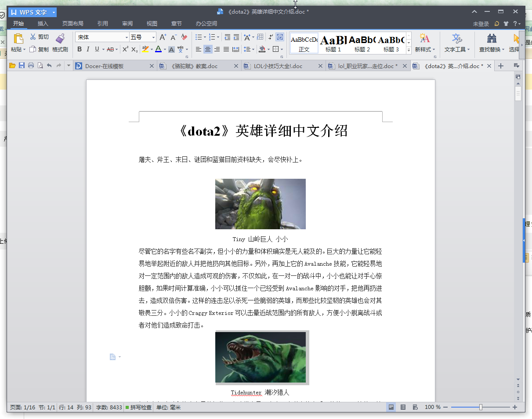Add a new document tab with plus button
Viewport: 532px width, 419px height.
pyautogui.click(x=500, y=66)
